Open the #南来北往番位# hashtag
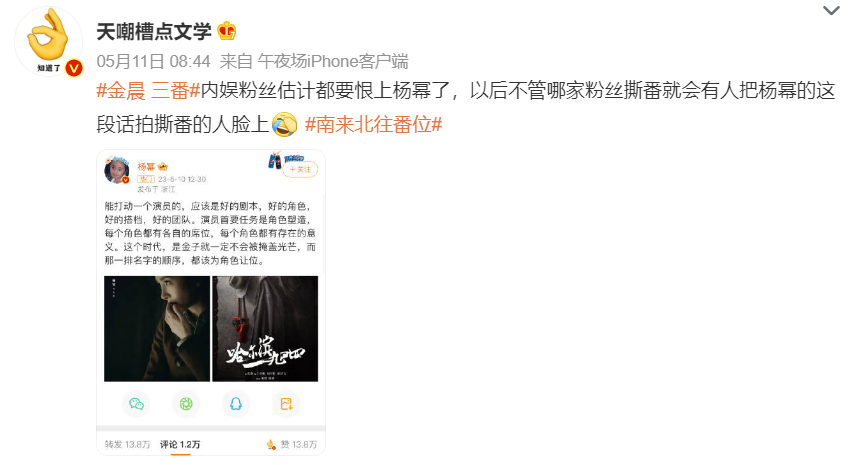Image resolution: width=848 pixels, height=465 pixels. coord(374,124)
